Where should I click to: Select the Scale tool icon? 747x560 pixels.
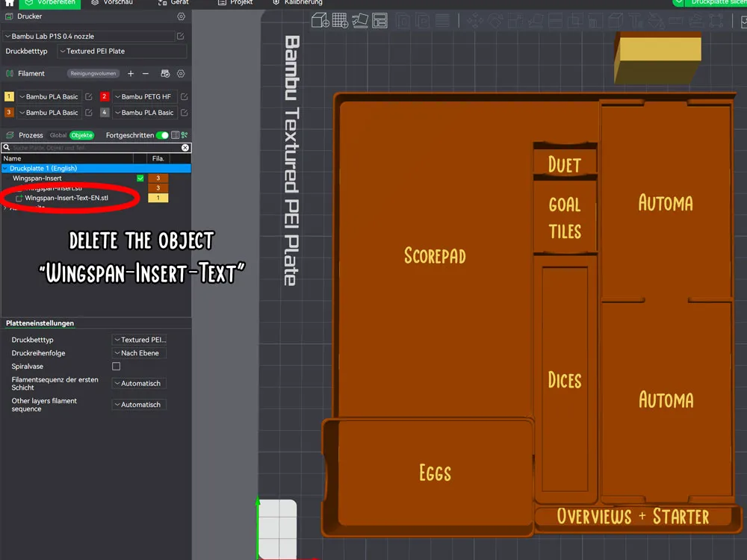click(x=515, y=21)
